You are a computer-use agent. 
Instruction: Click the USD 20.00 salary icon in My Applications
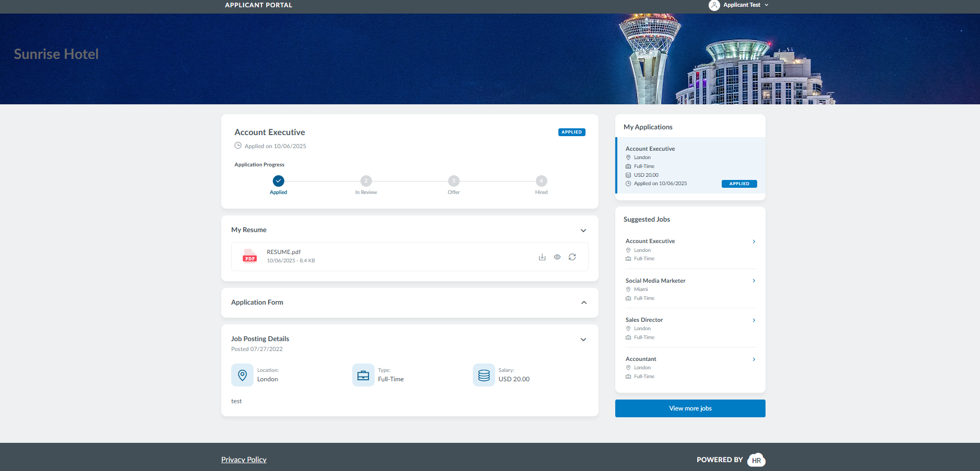(628, 175)
